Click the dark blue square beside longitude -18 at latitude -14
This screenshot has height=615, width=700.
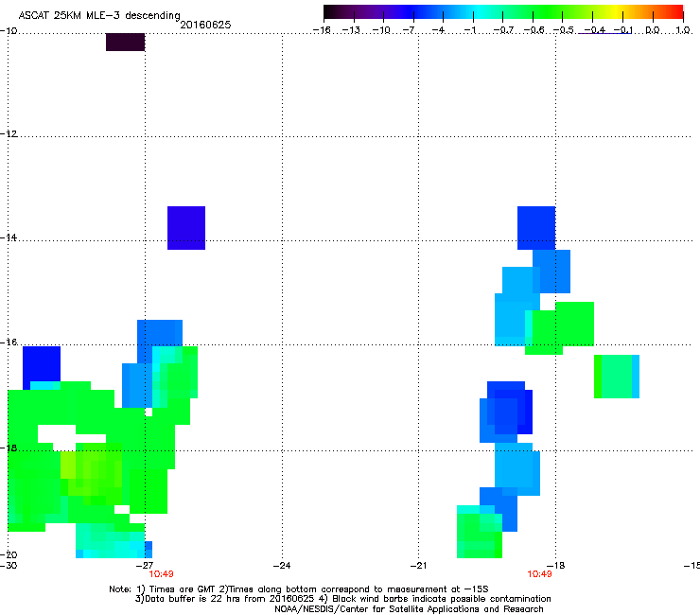coord(536,228)
